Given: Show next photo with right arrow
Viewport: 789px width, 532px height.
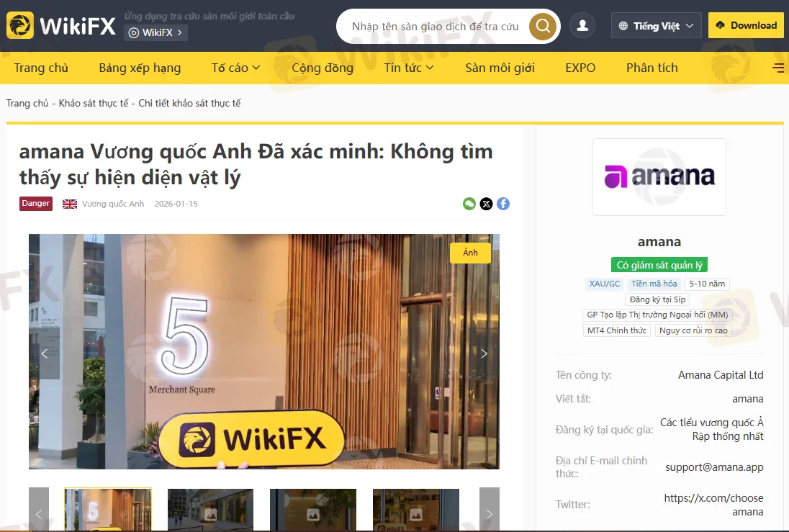Looking at the screenshot, I should click(x=484, y=353).
